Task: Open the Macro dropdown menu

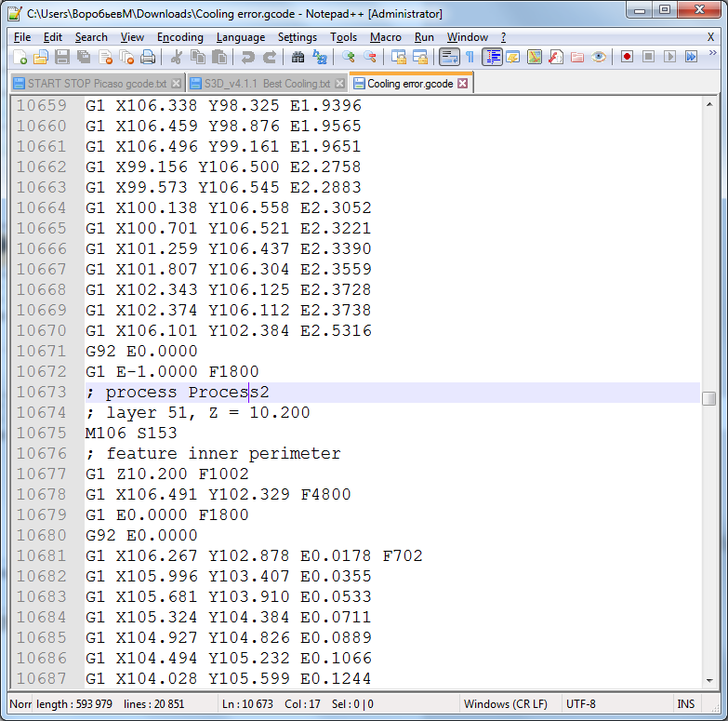Action: pos(385,37)
